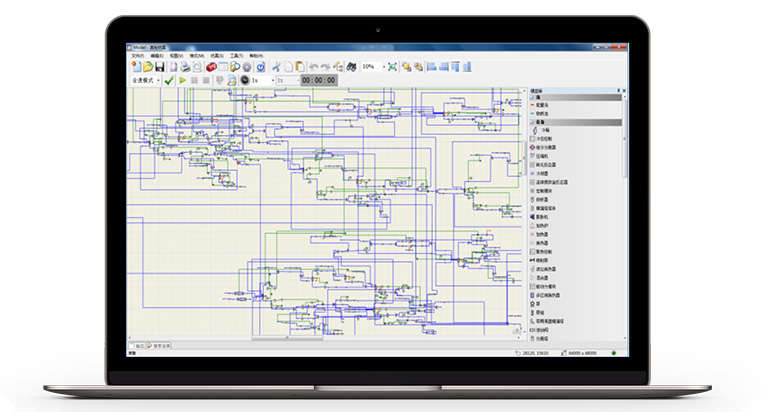Click the Save floppy disk icon
The width and height of the screenshot is (761, 412).
[x=160, y=66]
